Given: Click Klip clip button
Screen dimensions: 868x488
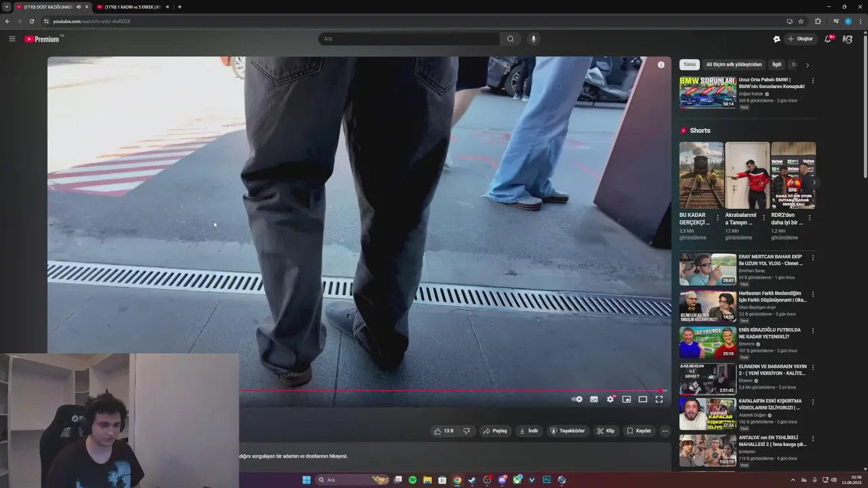Looking at the screenshot, I should 606,431.
